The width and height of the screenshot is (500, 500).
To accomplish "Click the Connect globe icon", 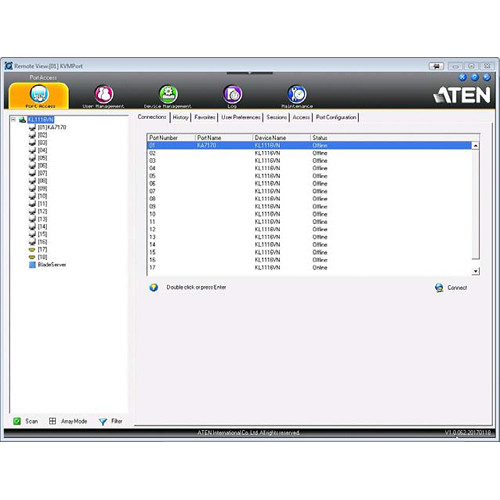I will pos(439,288).
